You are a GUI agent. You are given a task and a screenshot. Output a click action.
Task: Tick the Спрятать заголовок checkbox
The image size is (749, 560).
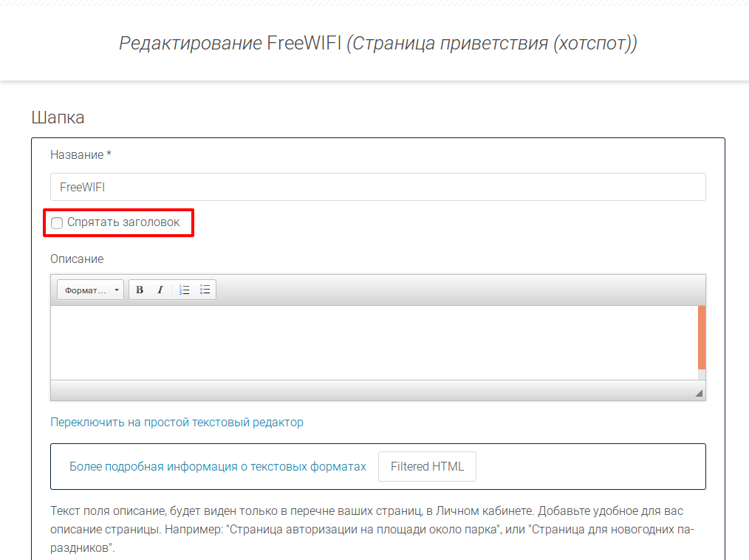57,222
